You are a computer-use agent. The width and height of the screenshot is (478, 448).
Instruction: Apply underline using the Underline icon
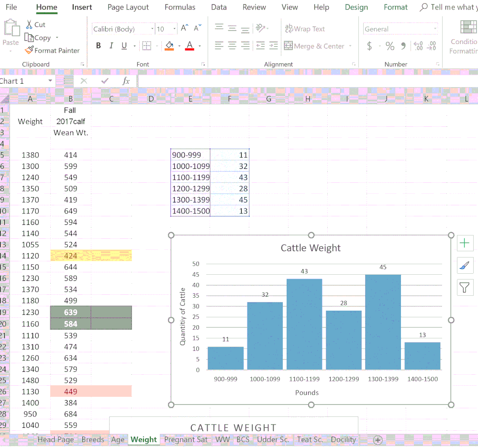click(x=123, y=45)
